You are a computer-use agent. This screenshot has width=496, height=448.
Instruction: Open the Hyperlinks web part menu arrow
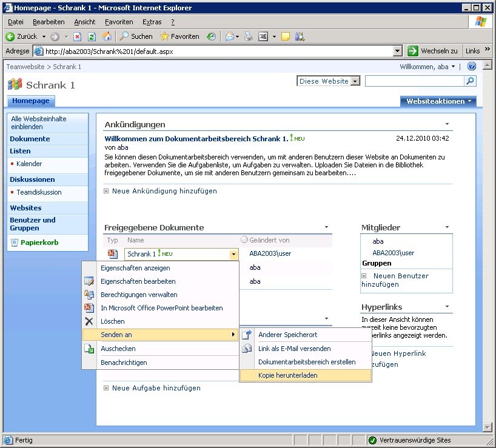pyautogui.click(x=447, y=306)
